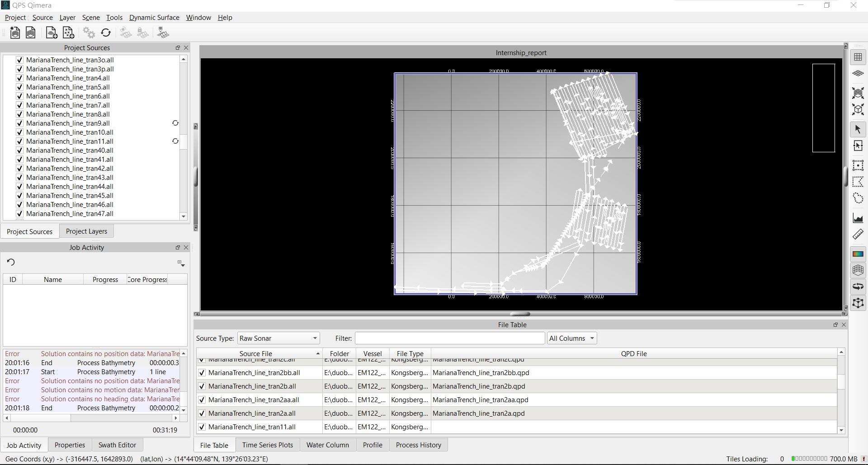Add processed points files toolbar icon
Image resolution: width=868 pixels, height=465 pixels.
click(x=68, y=33)
